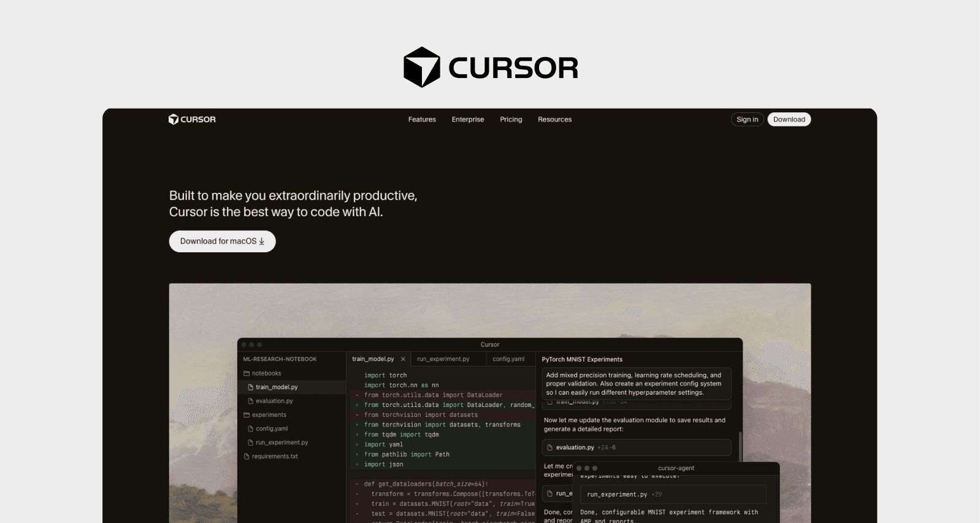This screenshot has width=980, height=523.
Task: Click the 'import json' added line
Action: tap(383, 464)
